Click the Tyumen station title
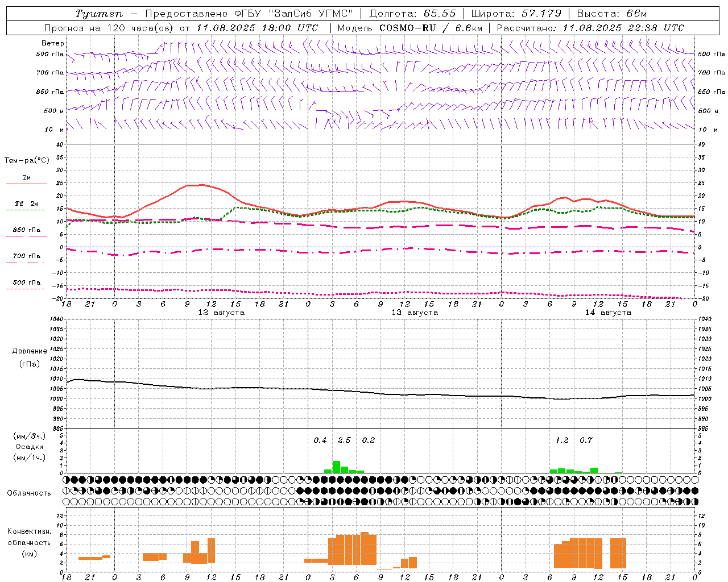Screen dimensions: 728x582 98,14
